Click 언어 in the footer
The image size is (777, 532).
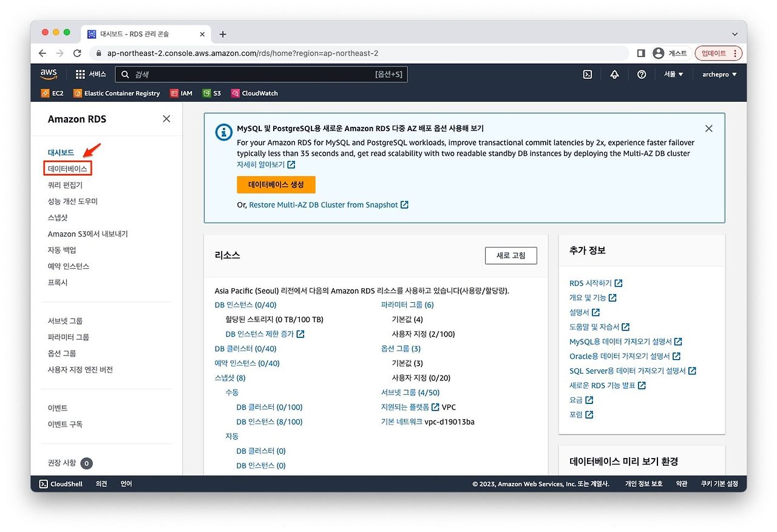(126, 483)
